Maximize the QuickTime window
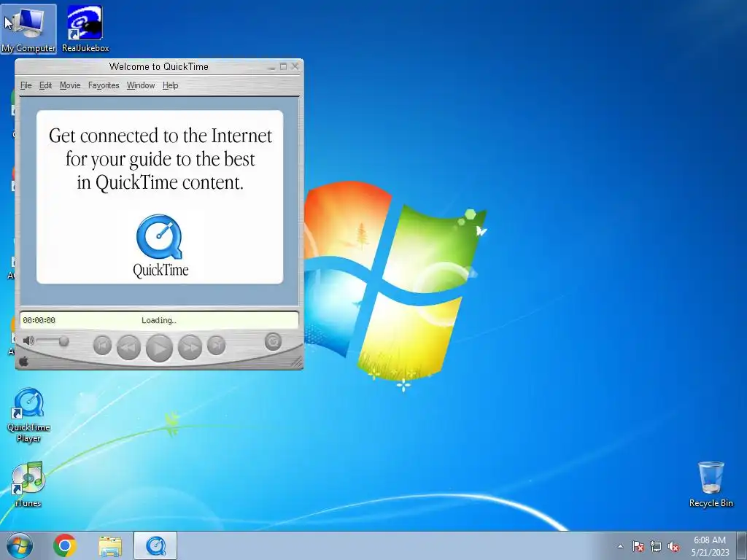This screenshot has width=747, height=560. [284, 66]
